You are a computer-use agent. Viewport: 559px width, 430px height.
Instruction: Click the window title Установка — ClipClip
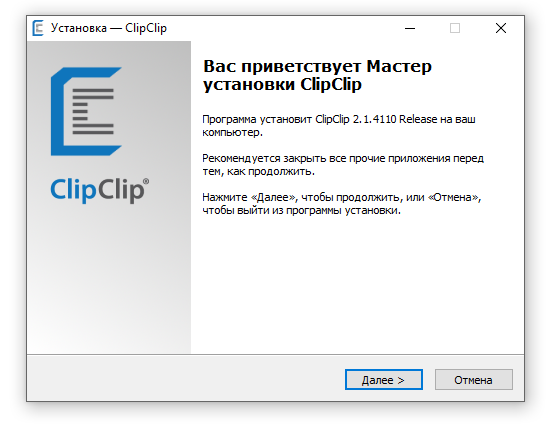pyautogui.click(x=109, y=28)
